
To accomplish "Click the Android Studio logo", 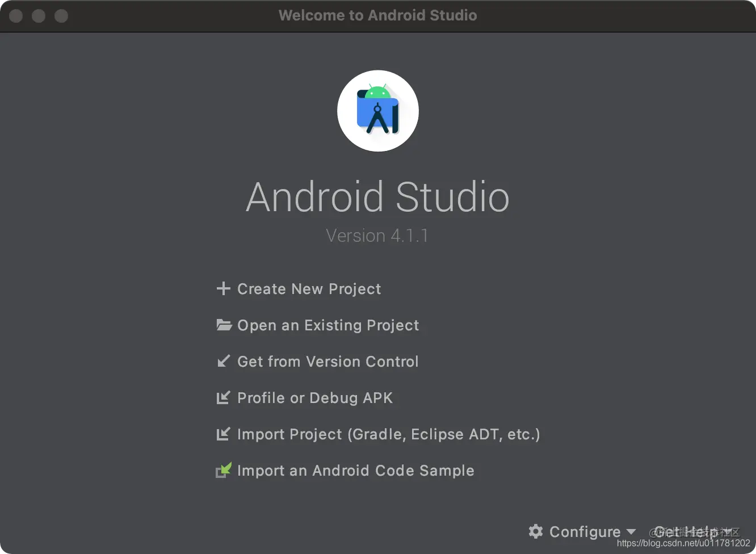I will [x=378, y=111].
